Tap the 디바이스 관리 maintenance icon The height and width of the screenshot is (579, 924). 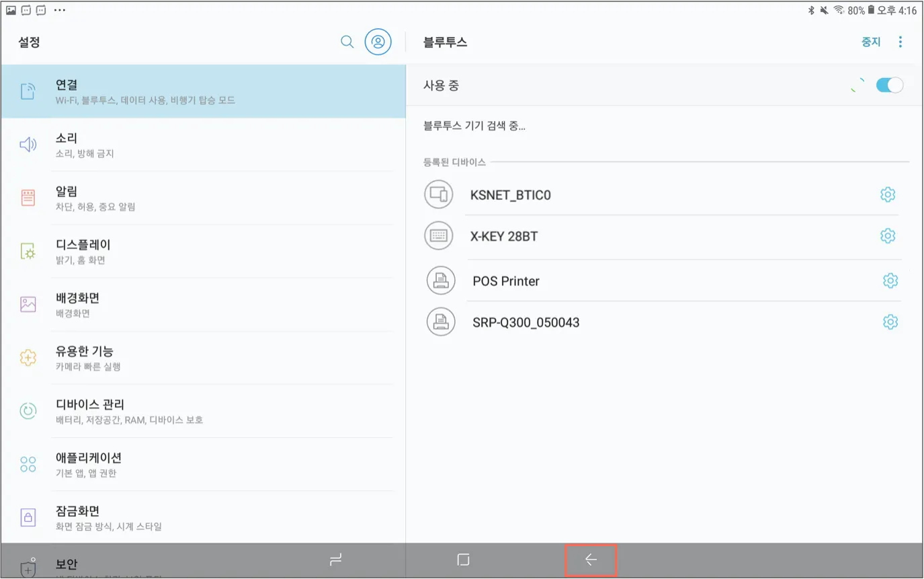pyautogui.click(x=28, y=411)
